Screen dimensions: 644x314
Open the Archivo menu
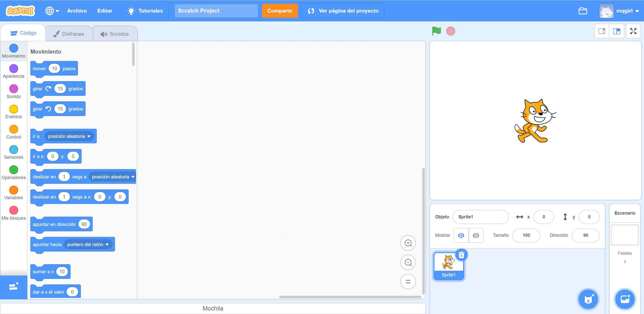coord(77,11)
